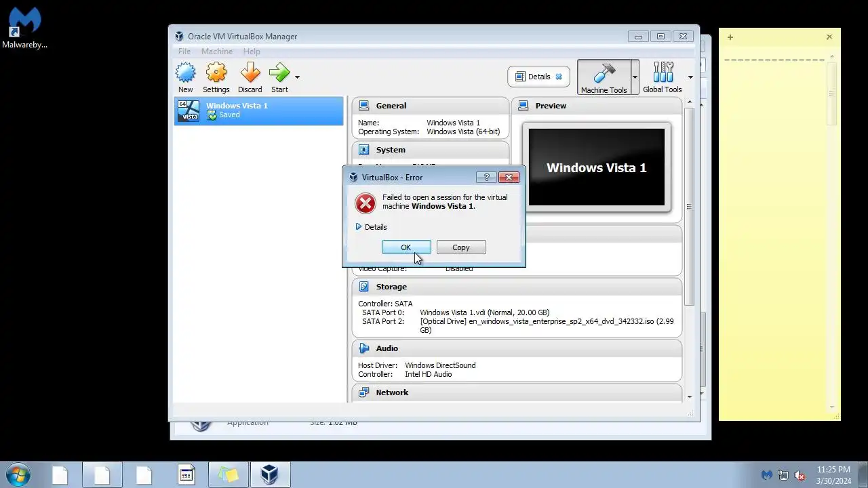Screen dimensions: 868x488
Task: Click the optical drive ISO filename text
Action: [x=547, y=326]
